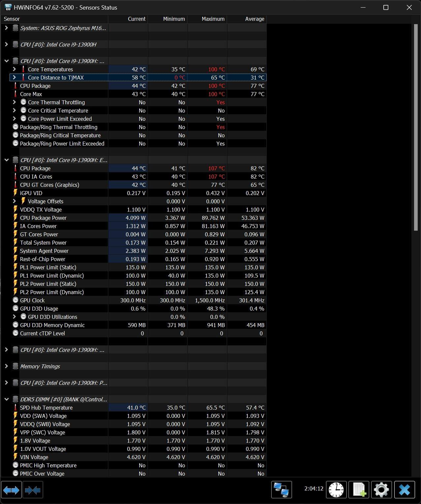
Task: Maximize the HWiNFO64 window
Action: (x=386, y=8)
